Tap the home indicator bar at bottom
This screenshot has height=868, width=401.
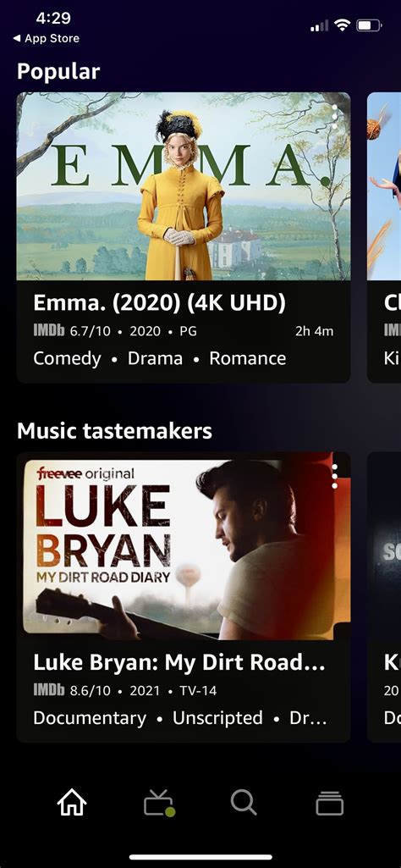200,858
